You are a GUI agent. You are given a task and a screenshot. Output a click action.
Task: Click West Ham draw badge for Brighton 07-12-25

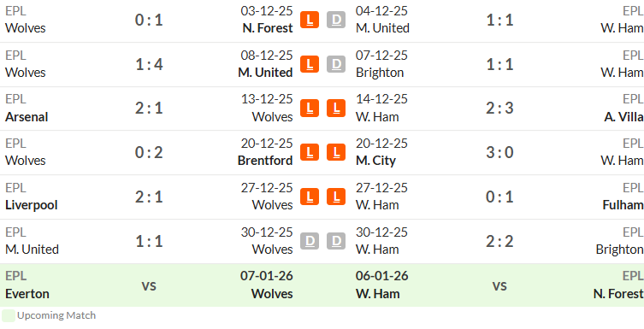(336, 64)
